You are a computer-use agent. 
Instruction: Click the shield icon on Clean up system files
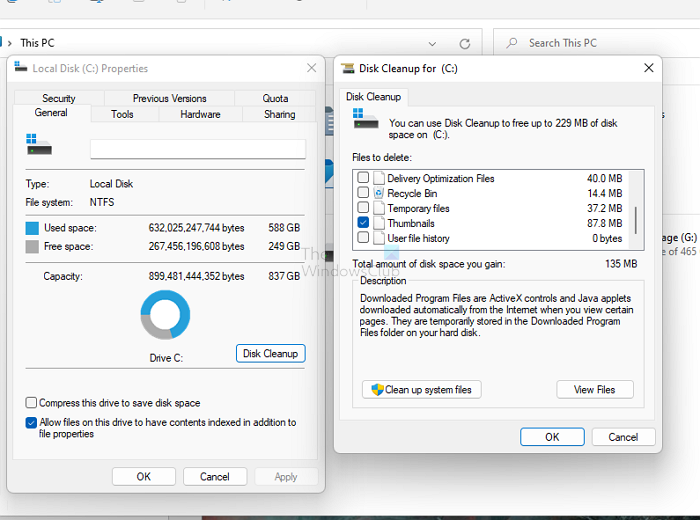pos(377,390)
